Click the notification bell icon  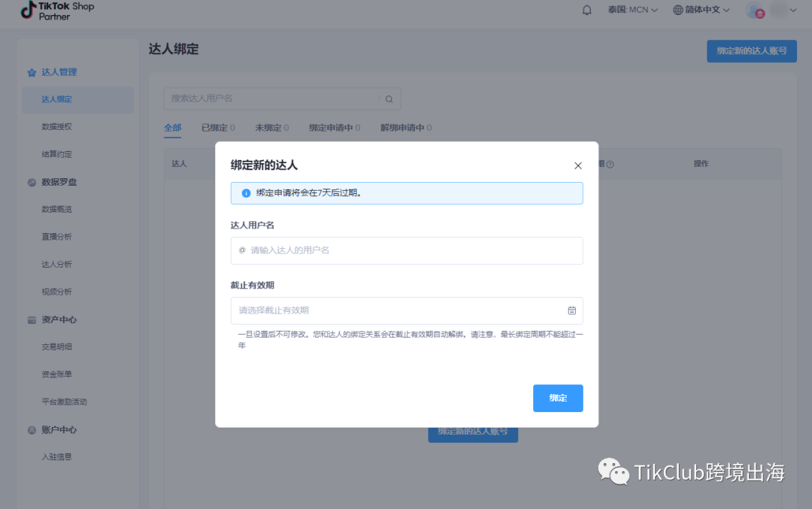[586, 10]
